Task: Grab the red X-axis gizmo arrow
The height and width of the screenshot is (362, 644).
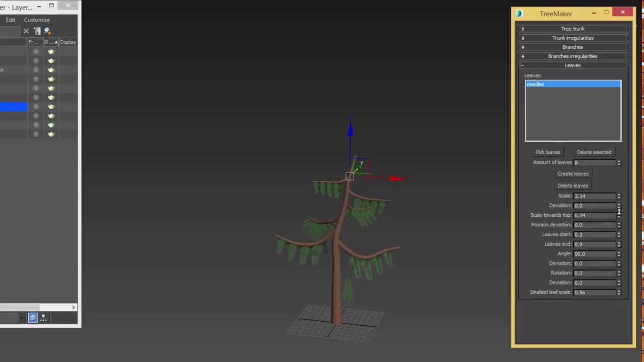Action: coord(396,178)
